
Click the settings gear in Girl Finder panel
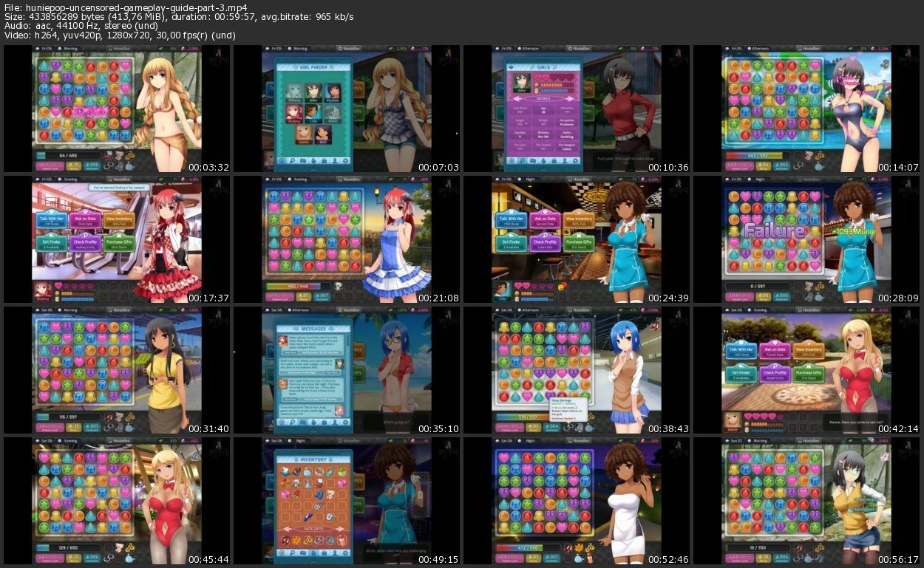click(x=346, y=160)
